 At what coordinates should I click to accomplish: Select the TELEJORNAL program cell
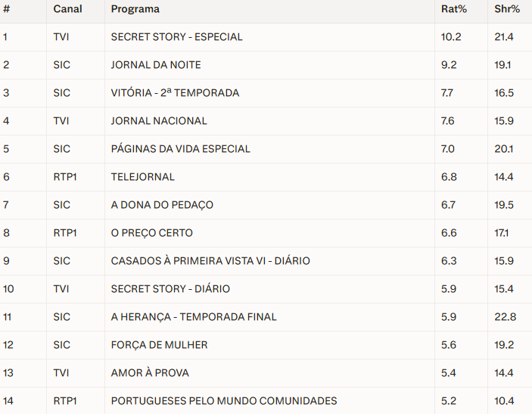tap(142, 177)
